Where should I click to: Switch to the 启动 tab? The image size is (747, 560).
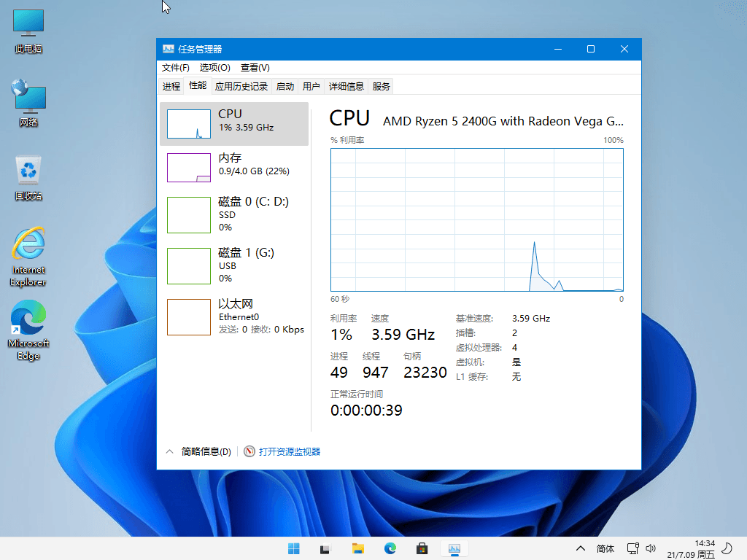tap(285, 87)
